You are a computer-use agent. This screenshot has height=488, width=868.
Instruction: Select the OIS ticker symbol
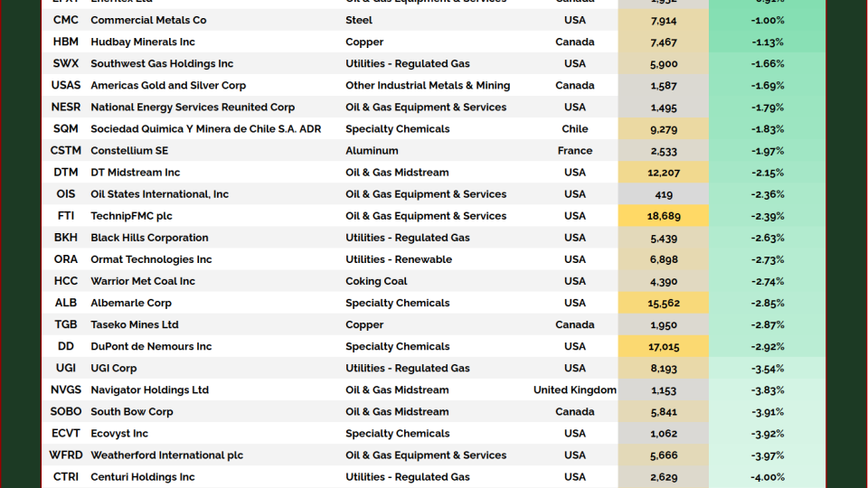pyautogui.click(x=65, y=194)
